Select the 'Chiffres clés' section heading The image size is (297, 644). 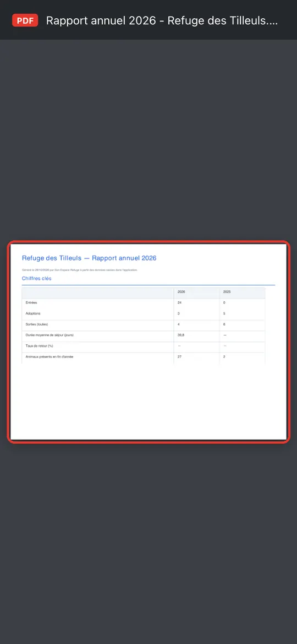36,278
